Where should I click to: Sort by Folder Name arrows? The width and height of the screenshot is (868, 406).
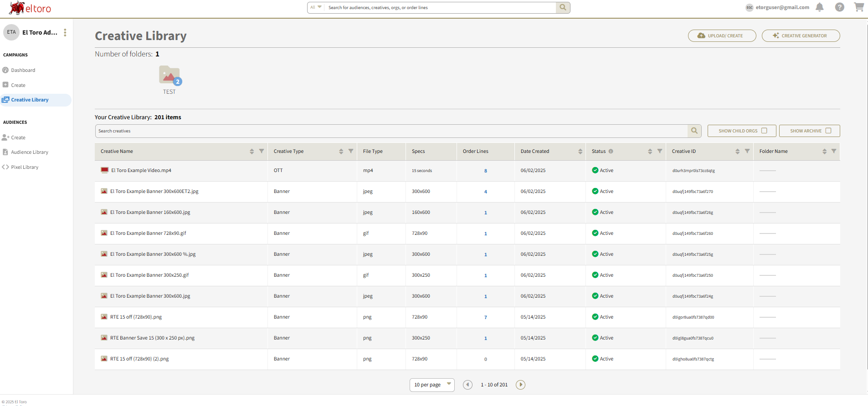pos(824,152)
